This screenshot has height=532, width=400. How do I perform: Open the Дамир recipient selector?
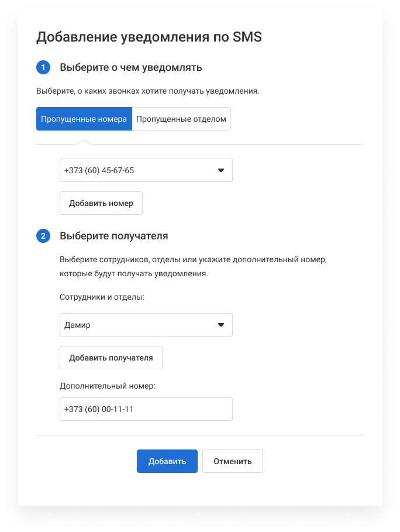(140, 325)
